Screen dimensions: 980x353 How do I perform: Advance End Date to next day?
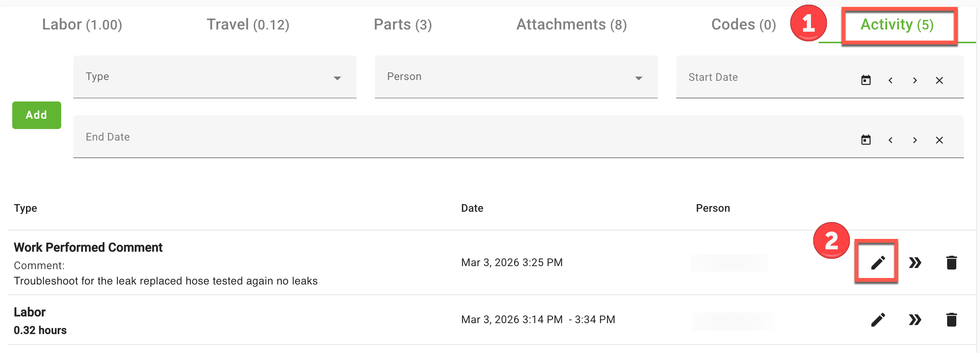[915, 140]
